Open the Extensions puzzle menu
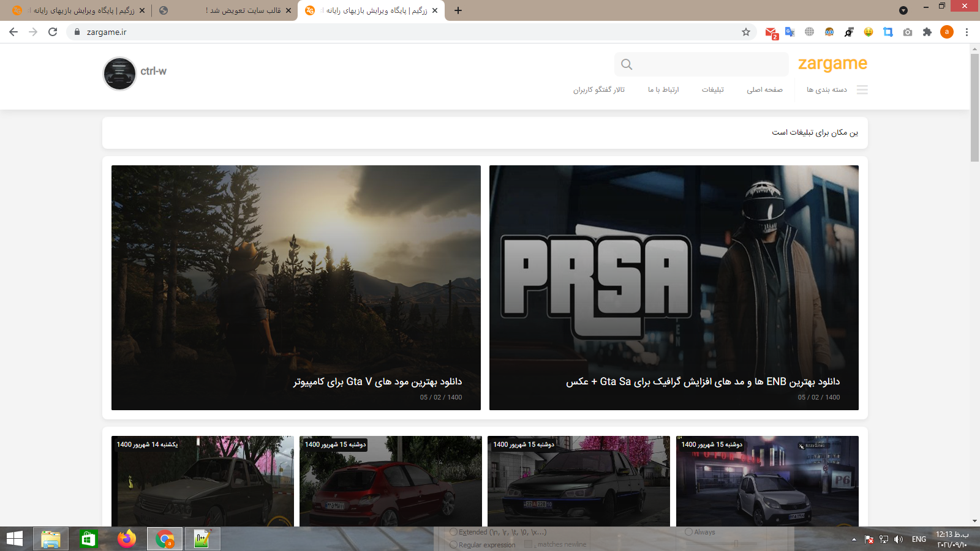The width and height of the screenshot is (980, 551). [927, 32]
